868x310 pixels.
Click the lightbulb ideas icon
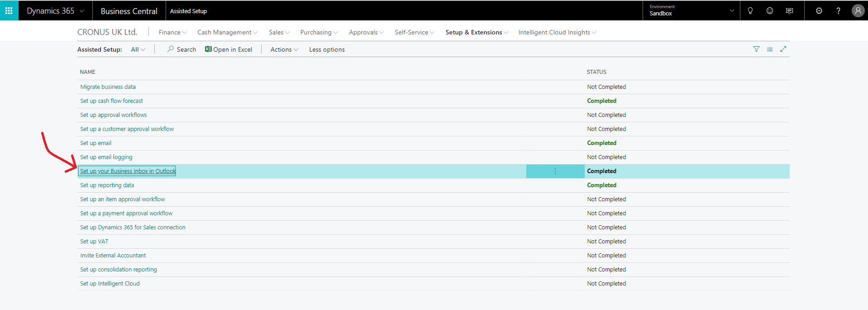pyautogui.click(x=750, y=11)
